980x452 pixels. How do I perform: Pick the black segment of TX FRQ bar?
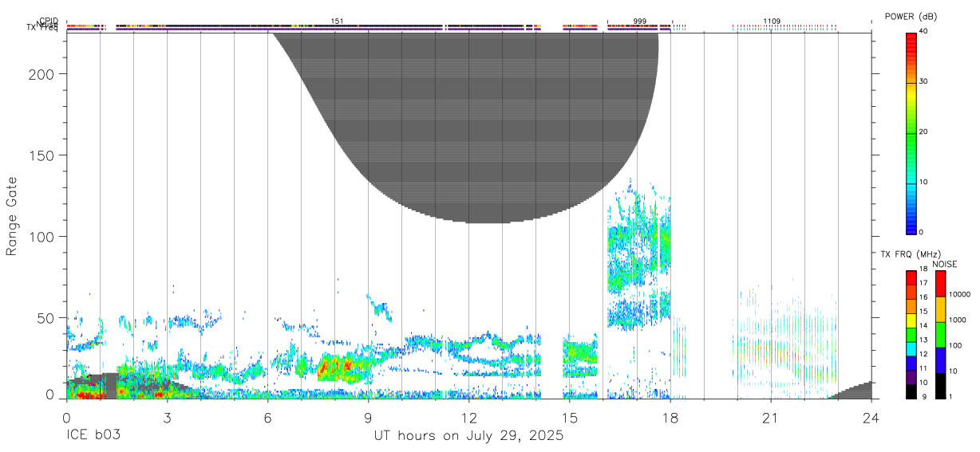pyautogui.click(x=911, y=390)
